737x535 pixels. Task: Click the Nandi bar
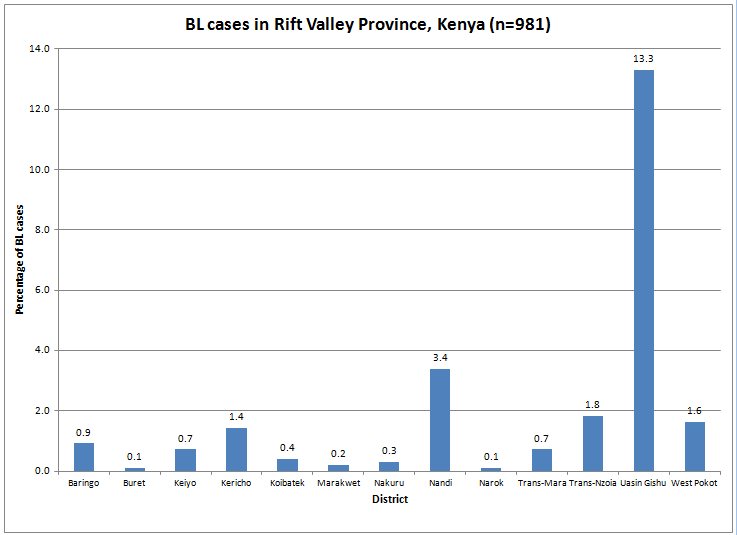(x=439, y=420)
